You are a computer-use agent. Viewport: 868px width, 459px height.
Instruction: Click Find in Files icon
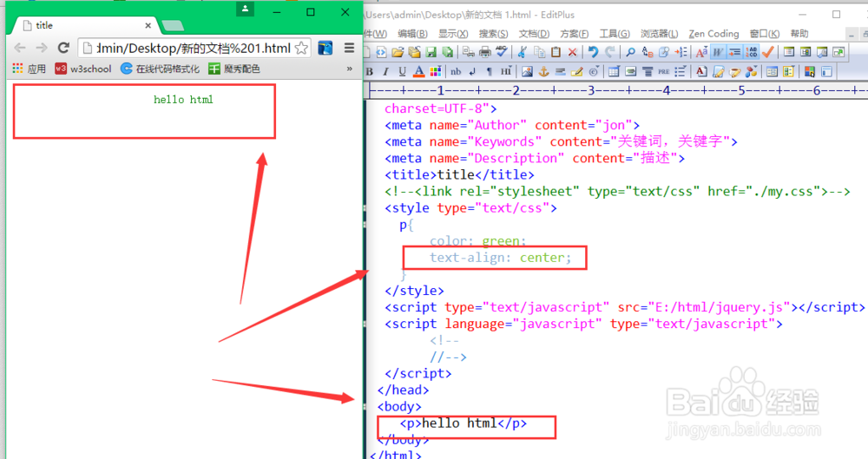pyautogui.click(x=664, y=52)
